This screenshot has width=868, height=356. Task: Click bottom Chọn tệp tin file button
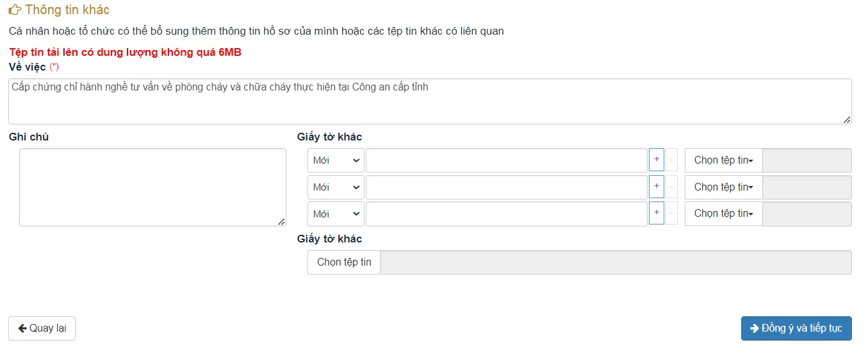pyautogui.click(x=344, y=262)
